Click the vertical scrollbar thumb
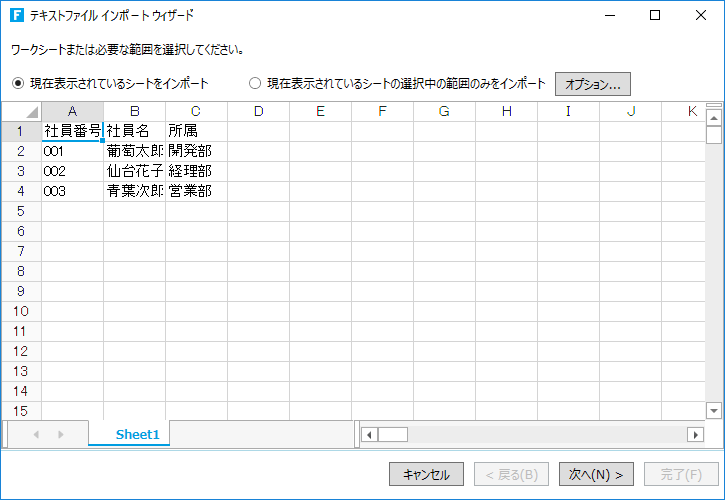725x500 pixels. [x=714, y=135]
